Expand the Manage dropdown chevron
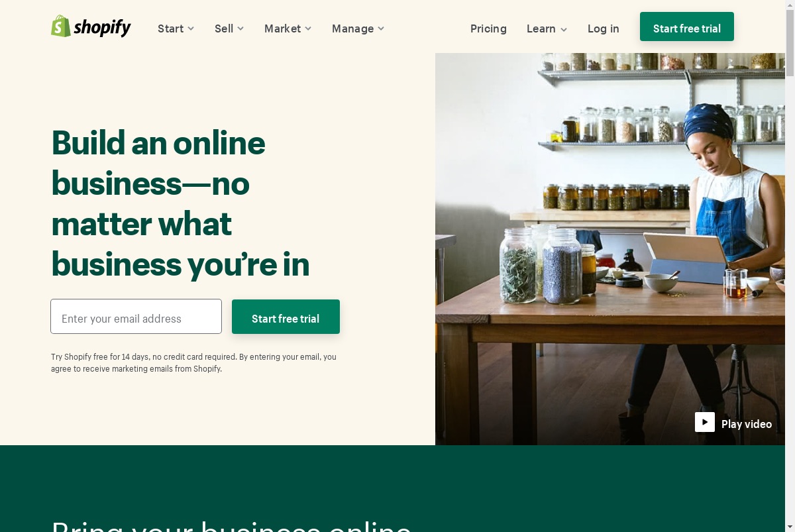Screen dimensions: 795x532 click(381, 28)
